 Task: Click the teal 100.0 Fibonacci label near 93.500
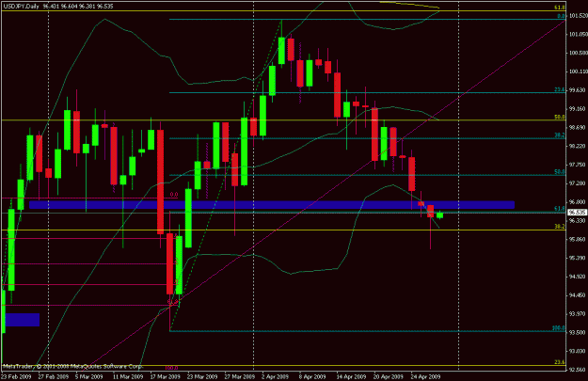(x=559, y=328)
